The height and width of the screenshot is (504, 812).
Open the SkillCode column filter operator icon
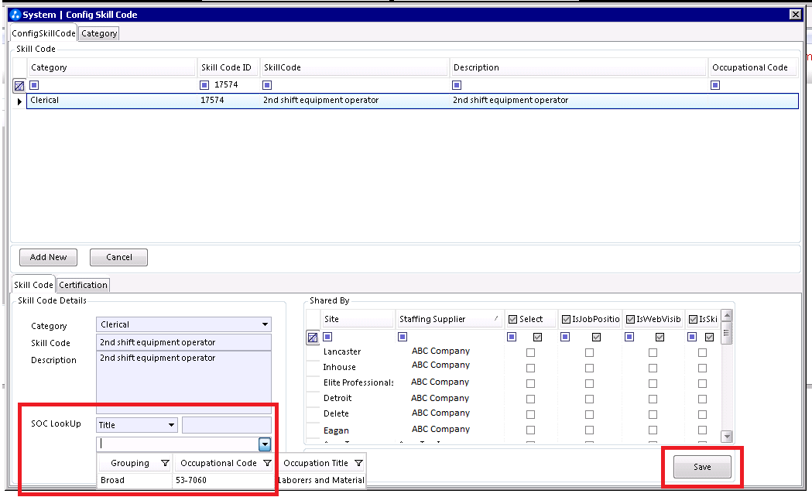pyautogui.click(x=267, y=85)
